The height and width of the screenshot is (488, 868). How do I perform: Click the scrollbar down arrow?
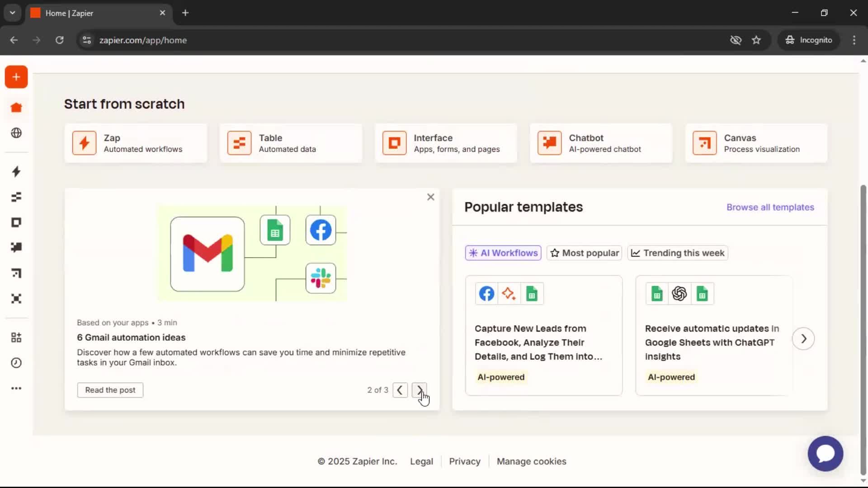(863, 481)
